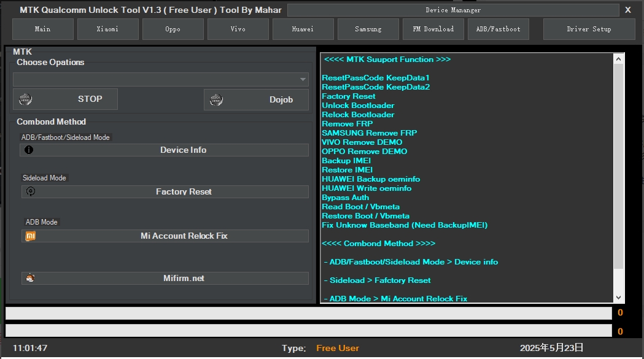Click the Dojob button icon
The image size is (644, 359).
tap(217, 99)
